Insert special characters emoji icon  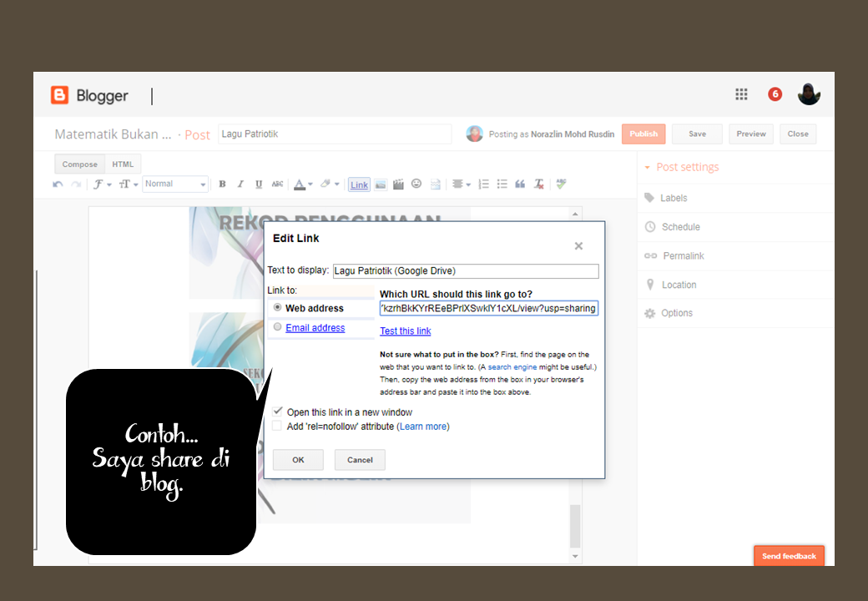(416, 184)
